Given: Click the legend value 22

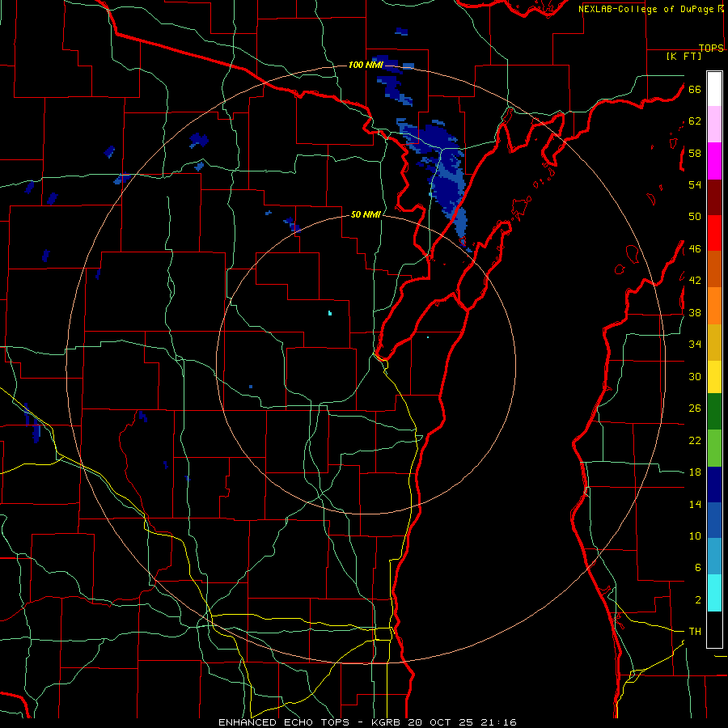Looking at the screenshot, I should (x=695, y=440).
